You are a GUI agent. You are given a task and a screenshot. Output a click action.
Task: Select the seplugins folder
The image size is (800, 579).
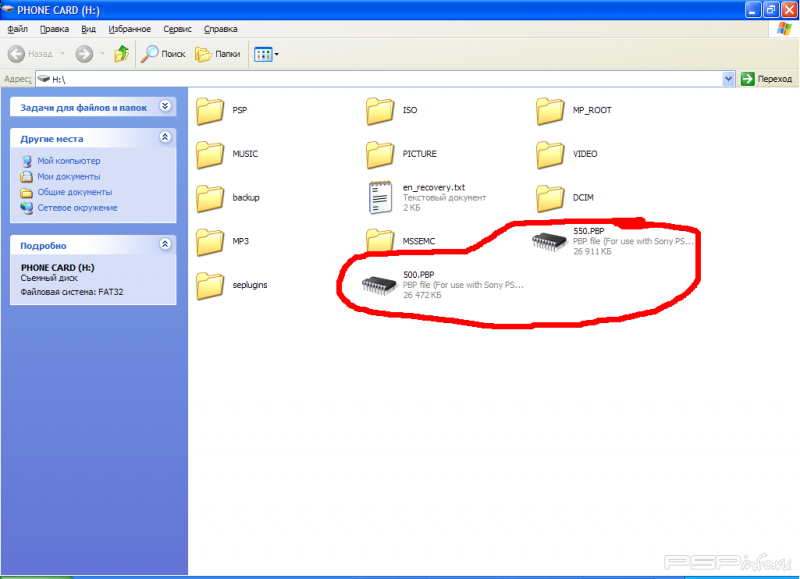pyautogui.click(x=210, y=285)
